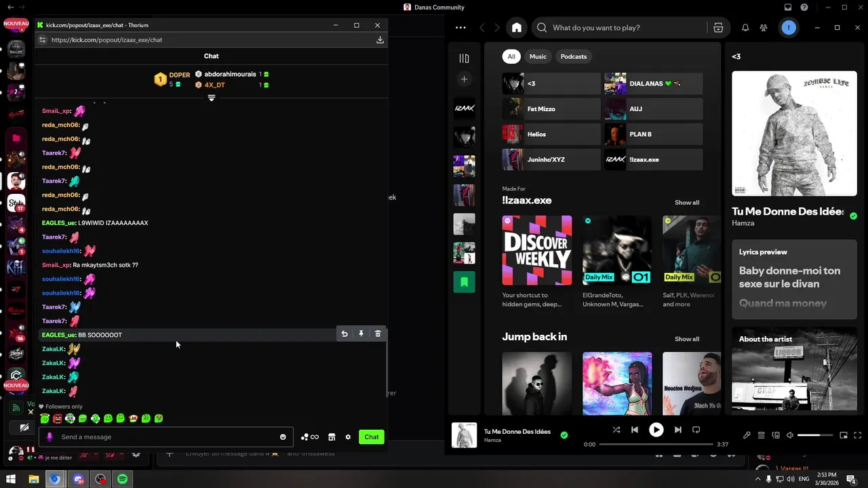The width and height of the screenshot is (868, 488).
Task: Click Show all beside !Izaax.exe
Action: (687, 203)
